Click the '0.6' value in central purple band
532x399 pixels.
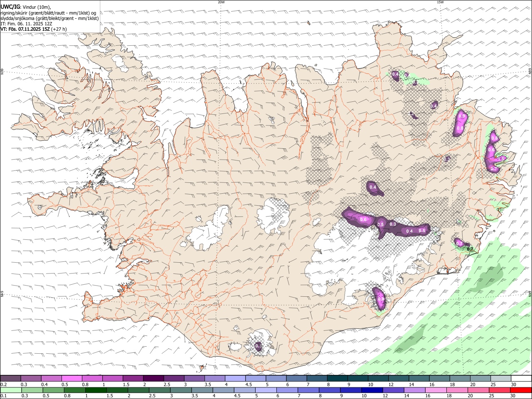pos(363,219)
